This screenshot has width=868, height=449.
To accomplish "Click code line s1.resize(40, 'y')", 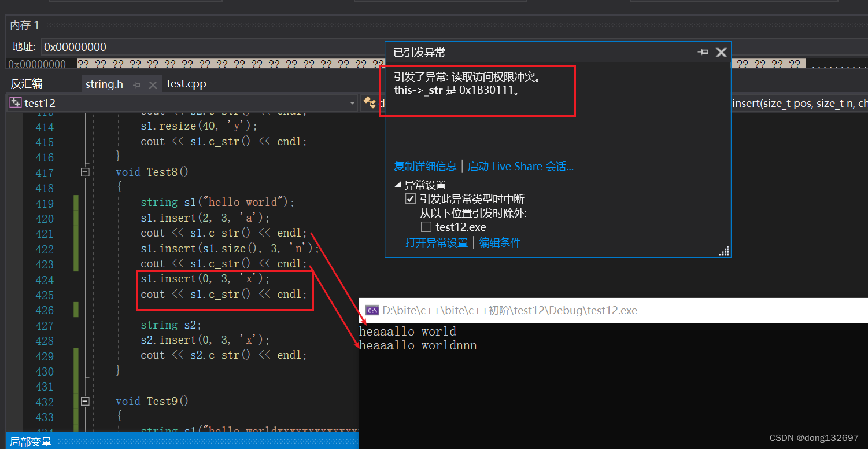I will pos(199,126).
